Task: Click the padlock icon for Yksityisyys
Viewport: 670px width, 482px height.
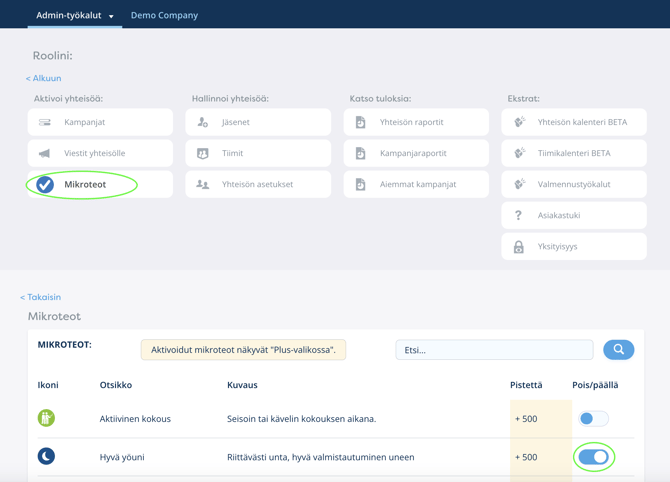Action: [x=519, y=247]
